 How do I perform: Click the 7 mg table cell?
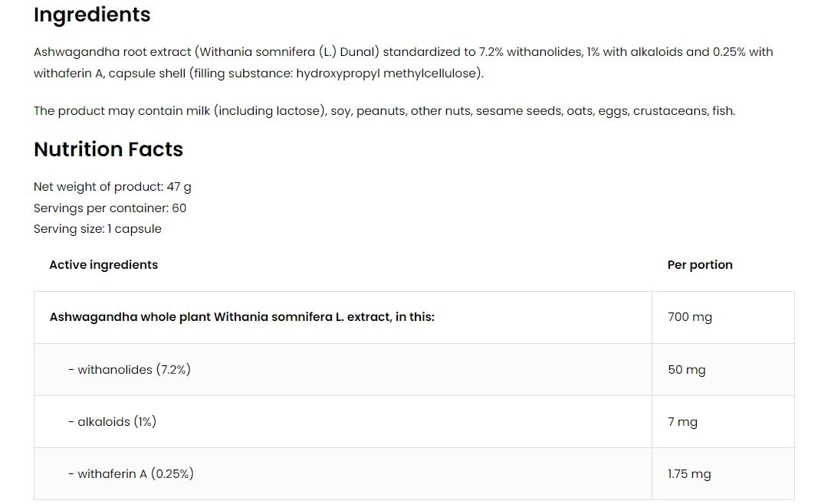tap(682, 422)
